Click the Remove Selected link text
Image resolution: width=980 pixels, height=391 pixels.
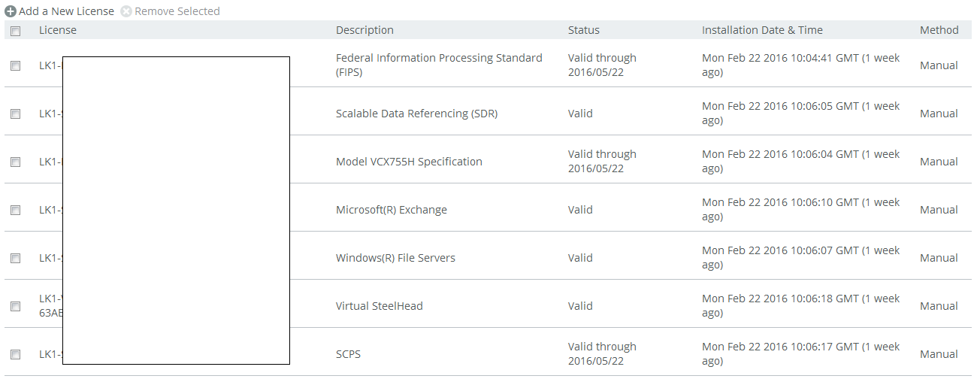point(177,11)
